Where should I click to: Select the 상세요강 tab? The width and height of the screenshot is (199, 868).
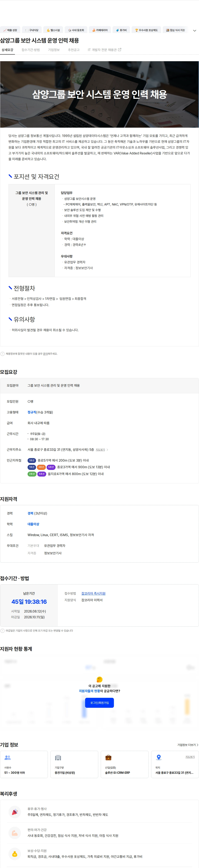tap(7, 50)
